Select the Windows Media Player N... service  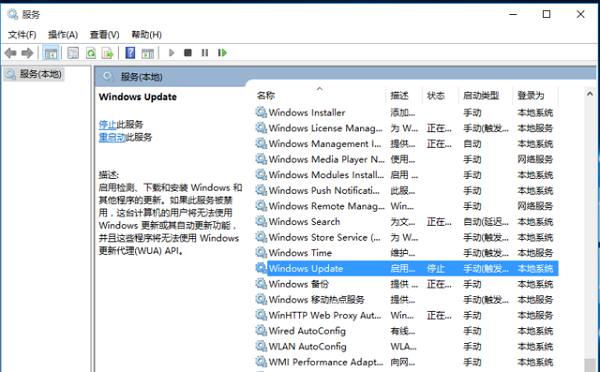(x=327, y=159)
